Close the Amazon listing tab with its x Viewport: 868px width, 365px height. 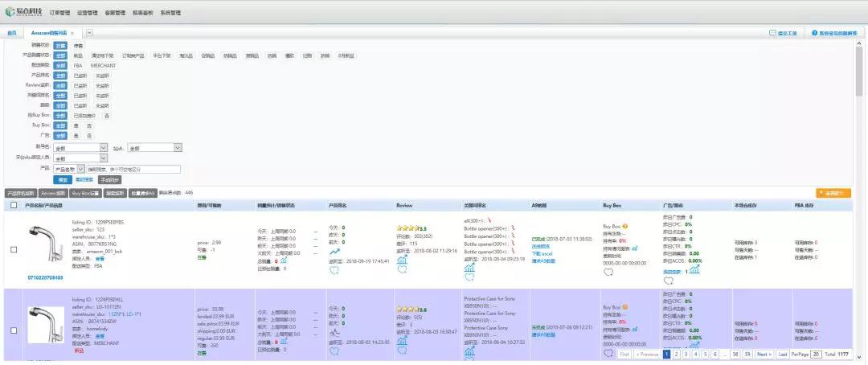(72, 33)
